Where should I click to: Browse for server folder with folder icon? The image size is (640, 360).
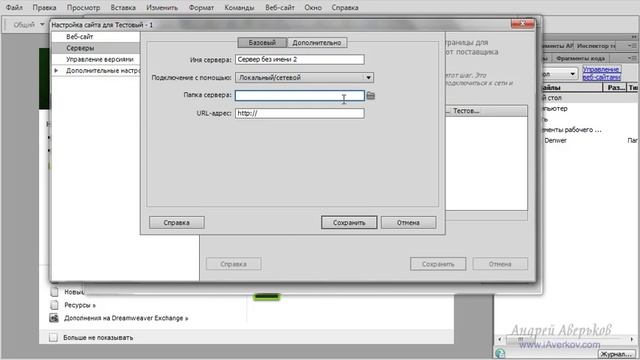coord(371,96)
